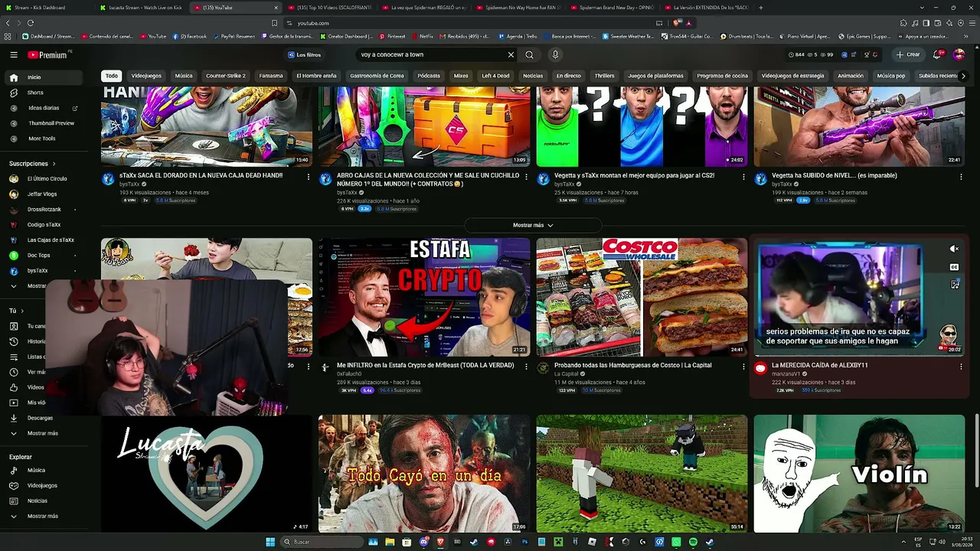Show more filter chips with right arrow

pyautogui.click(x=963, y=76)
